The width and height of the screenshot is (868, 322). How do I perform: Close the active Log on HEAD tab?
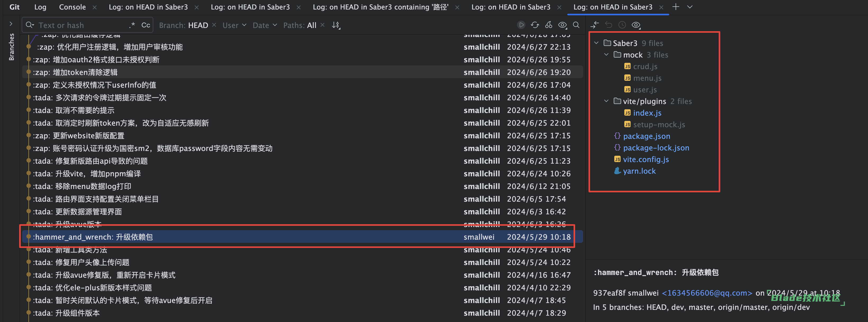click(661, 7)
